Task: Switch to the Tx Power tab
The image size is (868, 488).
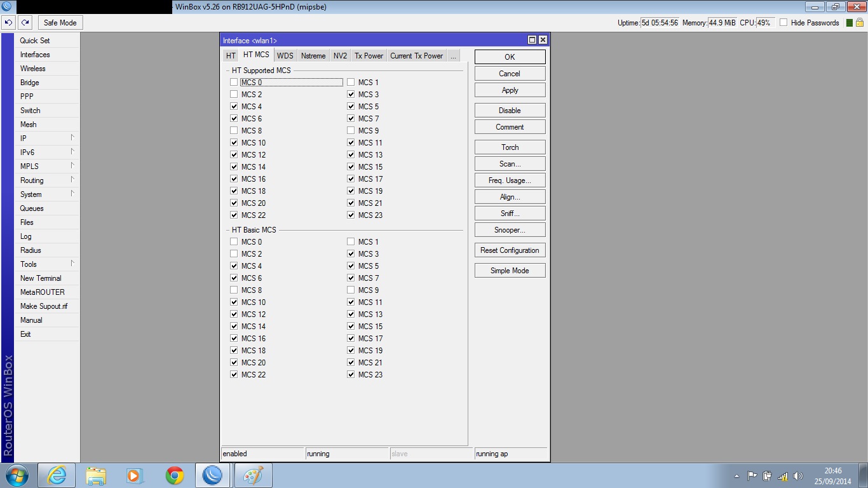Action: 369,56
